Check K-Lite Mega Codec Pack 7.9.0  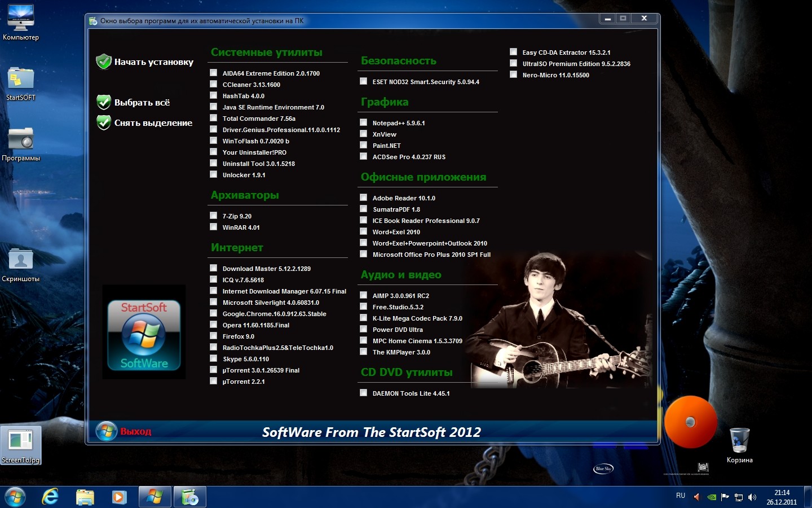coord(364,318)
